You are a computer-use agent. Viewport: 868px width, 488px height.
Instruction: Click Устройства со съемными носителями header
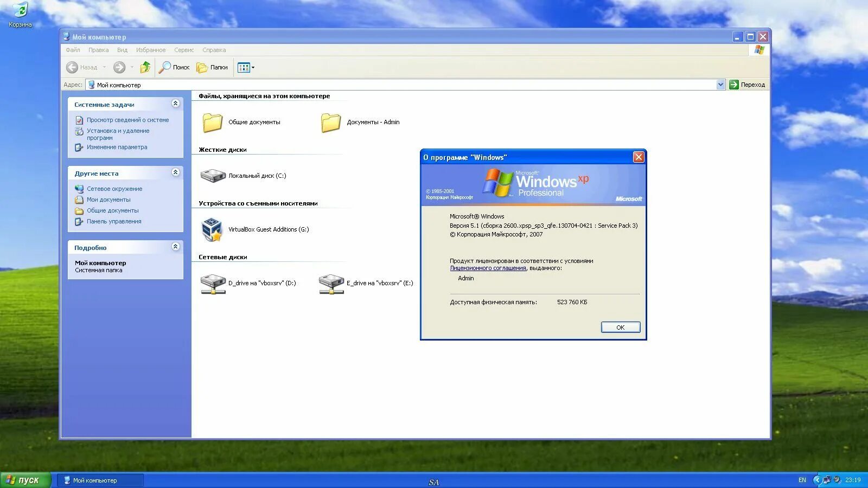(258, 203)
